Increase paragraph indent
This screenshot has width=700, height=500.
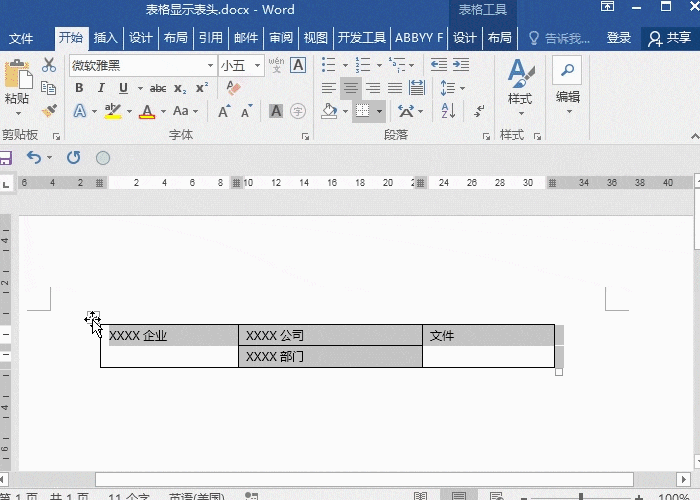point(461,65)
